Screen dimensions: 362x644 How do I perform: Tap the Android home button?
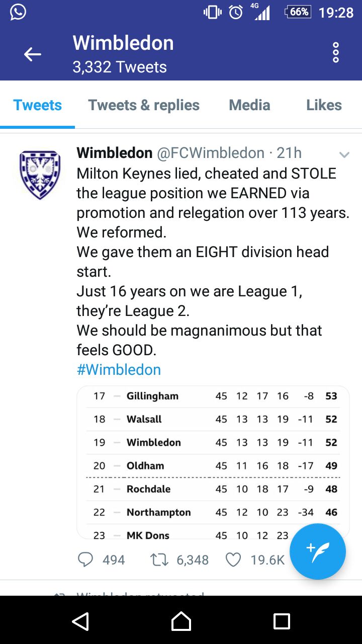point(181,621)
